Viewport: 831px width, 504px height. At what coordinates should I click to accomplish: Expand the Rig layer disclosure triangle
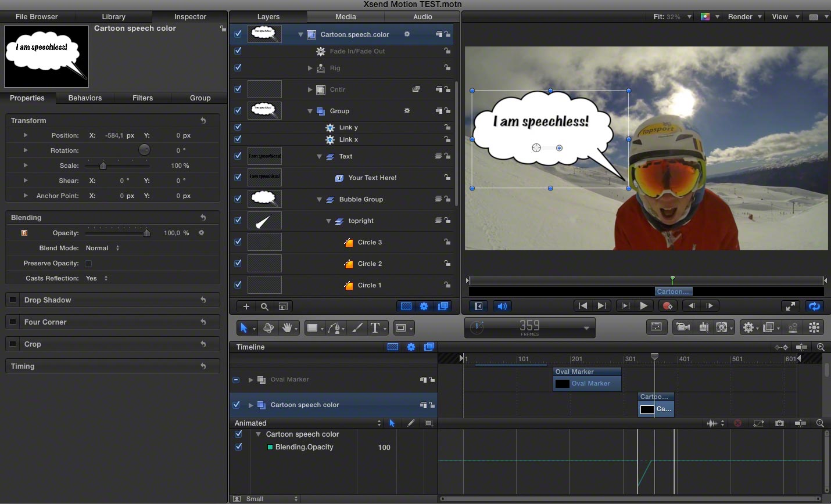310,68
